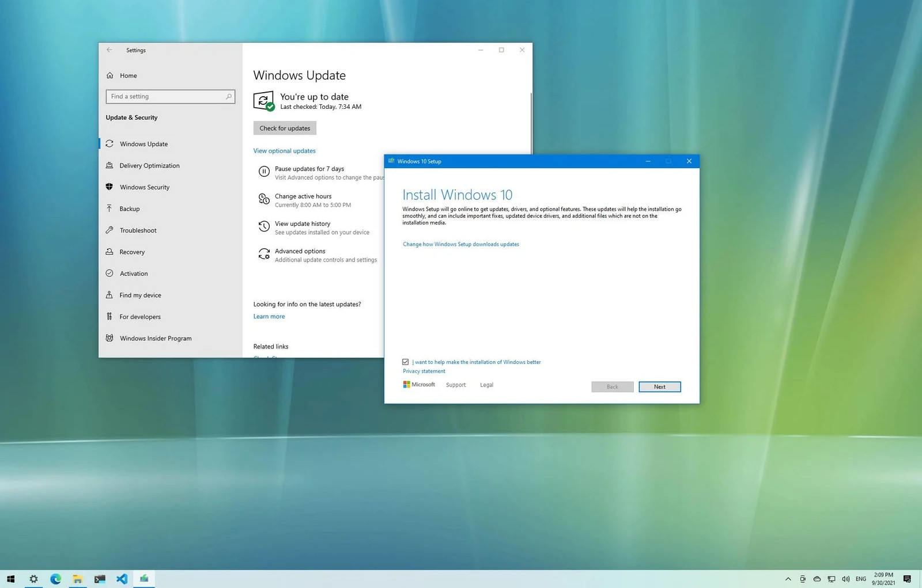Screen dimensions: 922x588
Task: Select Recovery in the sidebar
Action: tap(132, 252)
